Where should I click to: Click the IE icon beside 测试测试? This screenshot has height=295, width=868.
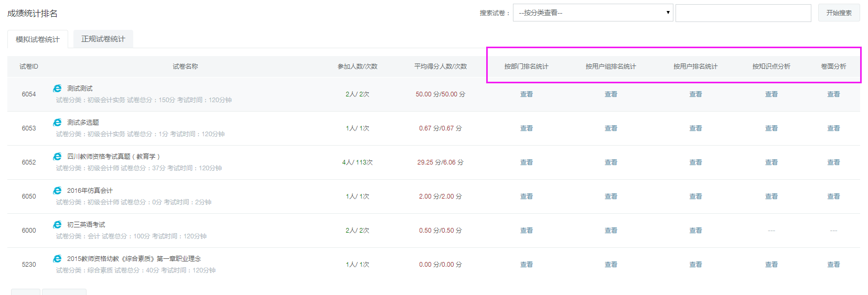pos(57,89)
